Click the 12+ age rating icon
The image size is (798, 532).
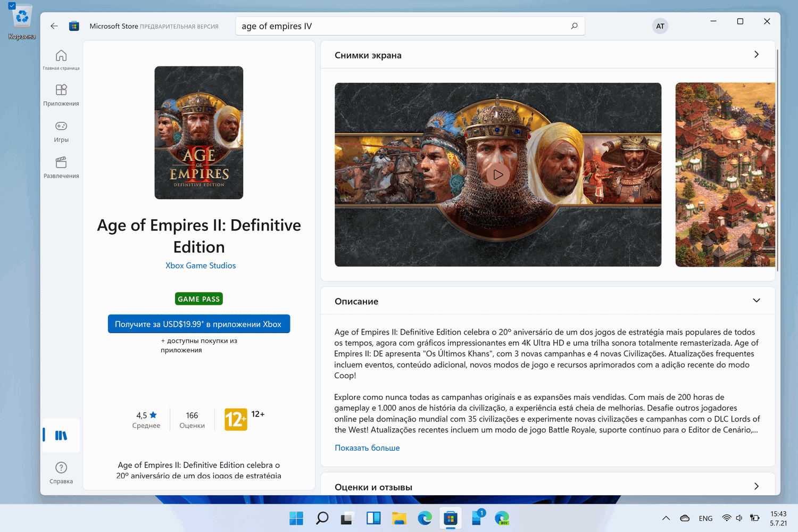(236, 420)
